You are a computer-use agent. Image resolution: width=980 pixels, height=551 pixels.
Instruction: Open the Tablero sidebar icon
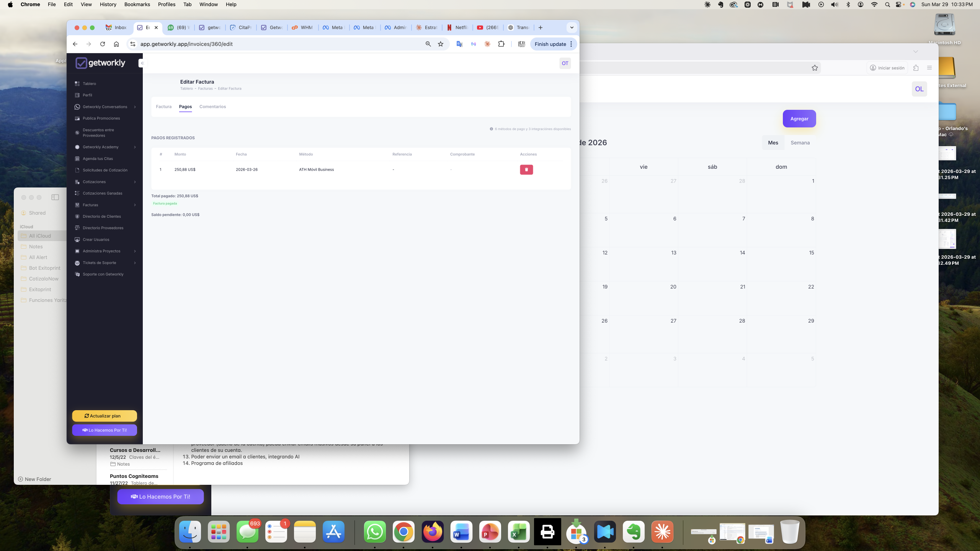[x=77, y=83]
